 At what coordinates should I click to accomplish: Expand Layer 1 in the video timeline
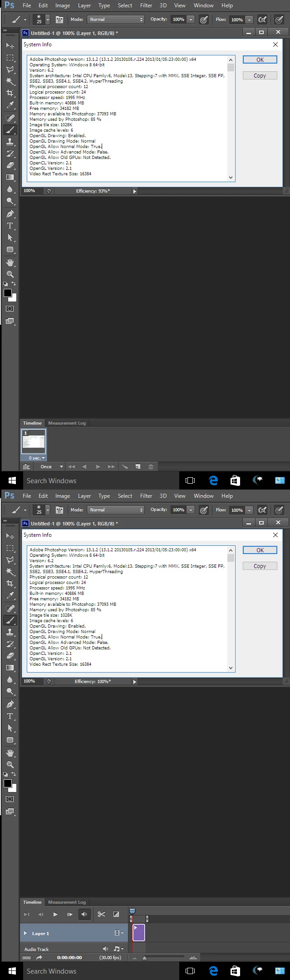point(25,933)
